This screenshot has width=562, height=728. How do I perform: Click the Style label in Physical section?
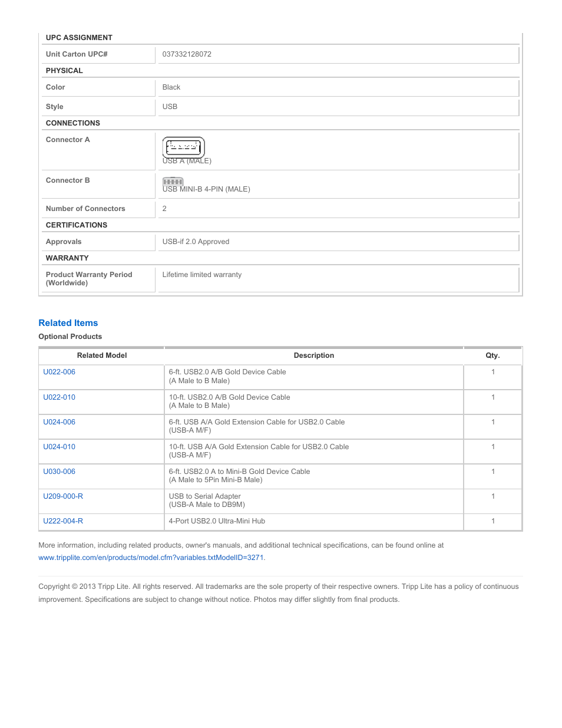click(54, 107)
